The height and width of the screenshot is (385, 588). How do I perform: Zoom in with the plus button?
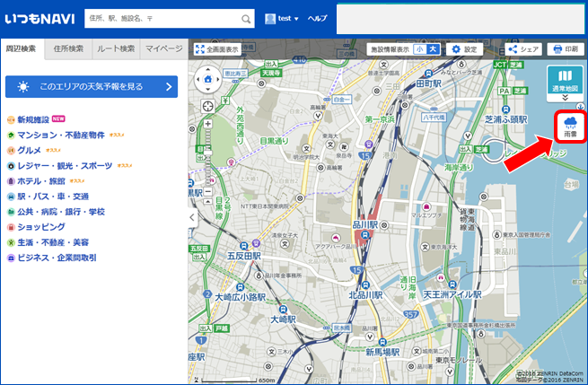207,124
